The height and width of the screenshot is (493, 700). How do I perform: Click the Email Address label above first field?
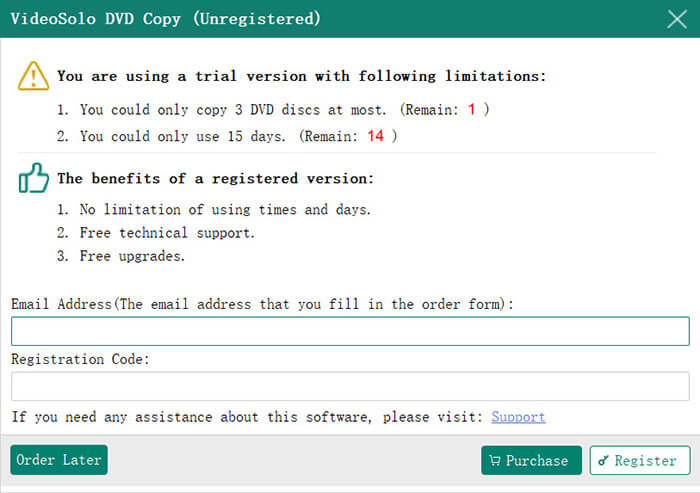(262, 304)
